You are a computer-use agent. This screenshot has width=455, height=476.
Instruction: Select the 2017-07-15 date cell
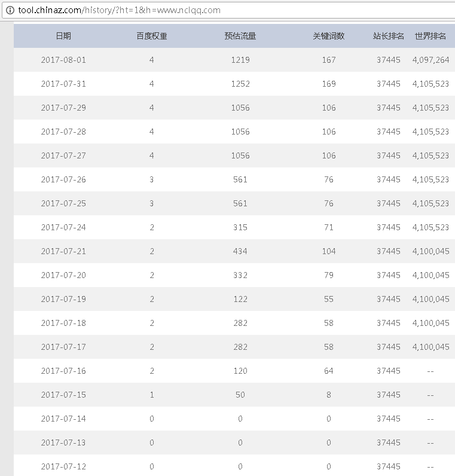pos(63,395)
